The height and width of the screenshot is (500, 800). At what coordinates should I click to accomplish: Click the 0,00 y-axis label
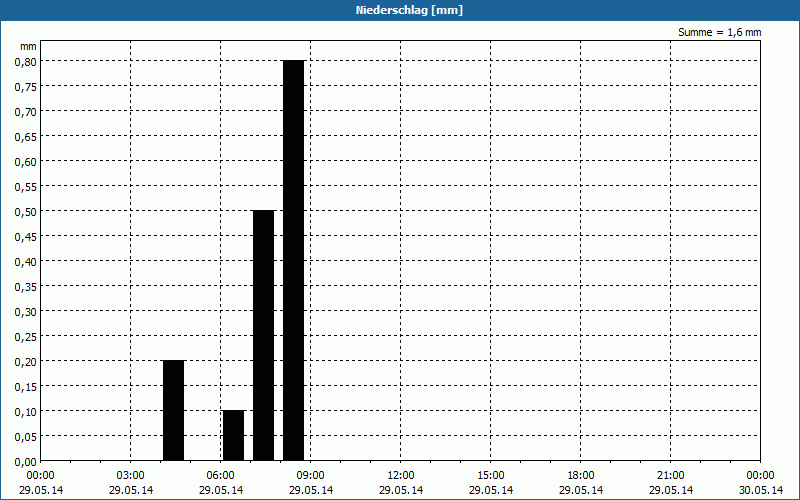point(26,462)
